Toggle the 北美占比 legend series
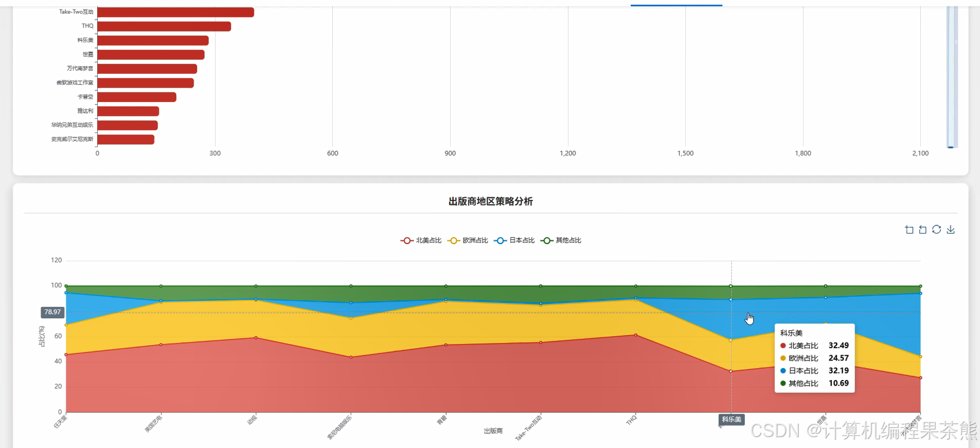The image size is (980, 448). [421, 241]
